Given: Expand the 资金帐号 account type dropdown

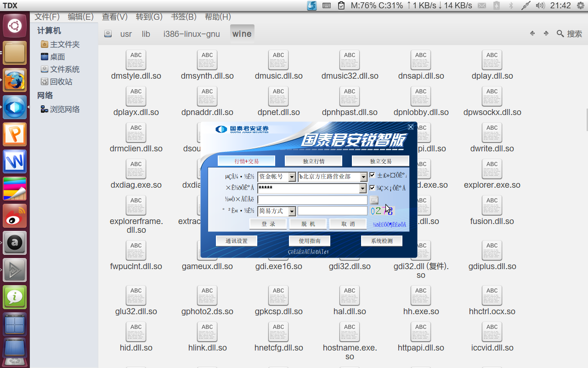Looking at the screenshot, I should pos(292,177).
